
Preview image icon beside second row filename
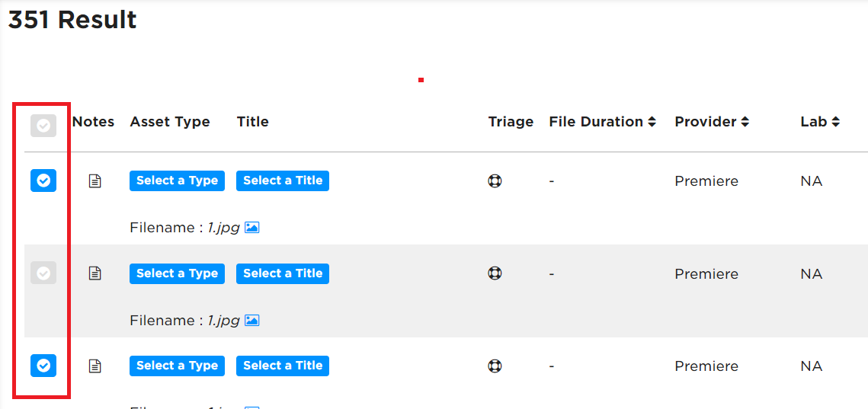coord(252,321)
